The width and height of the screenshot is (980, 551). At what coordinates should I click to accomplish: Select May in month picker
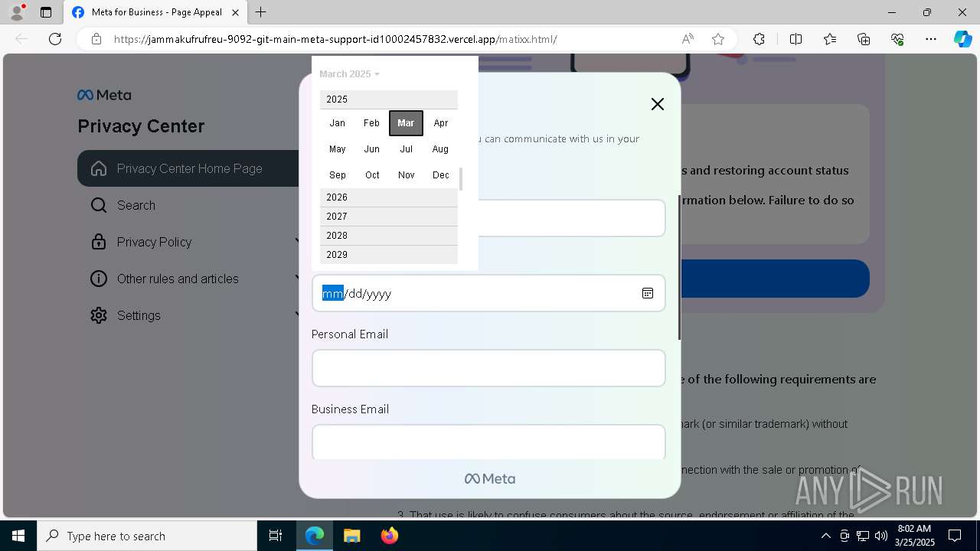(x=337, y=149)
